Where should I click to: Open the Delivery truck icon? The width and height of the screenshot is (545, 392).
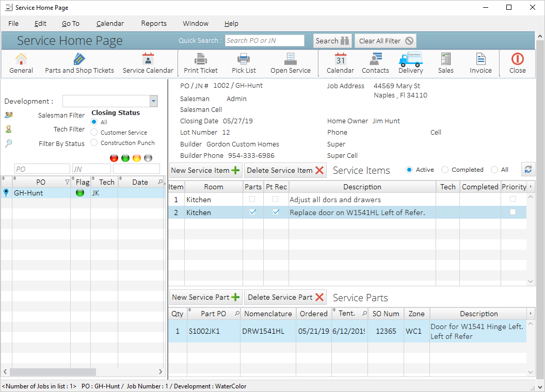pos(410,63)
